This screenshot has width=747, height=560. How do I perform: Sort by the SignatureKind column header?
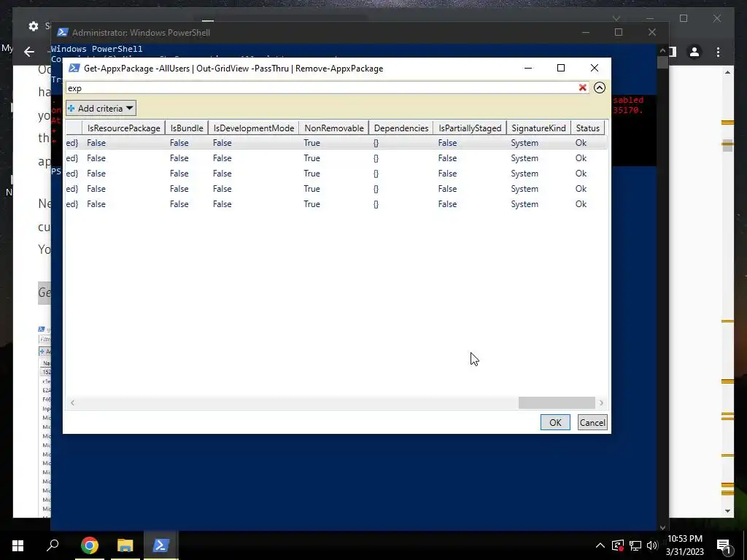pos(538,128)
